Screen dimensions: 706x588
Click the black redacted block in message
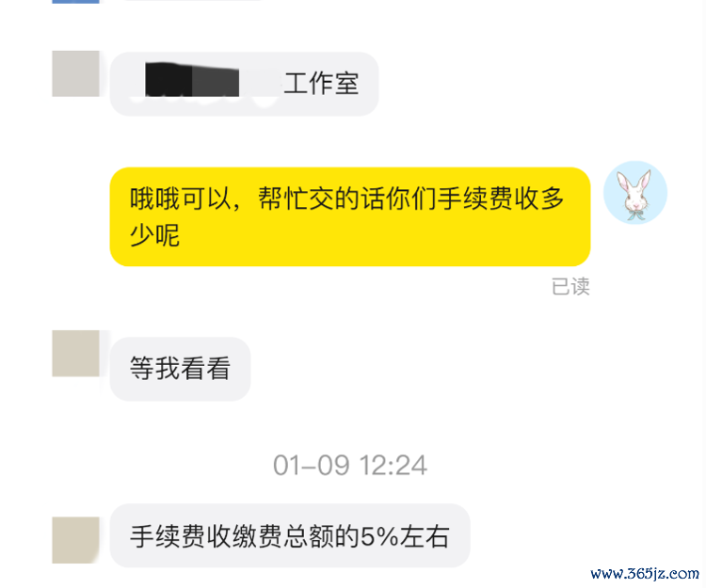168,80
